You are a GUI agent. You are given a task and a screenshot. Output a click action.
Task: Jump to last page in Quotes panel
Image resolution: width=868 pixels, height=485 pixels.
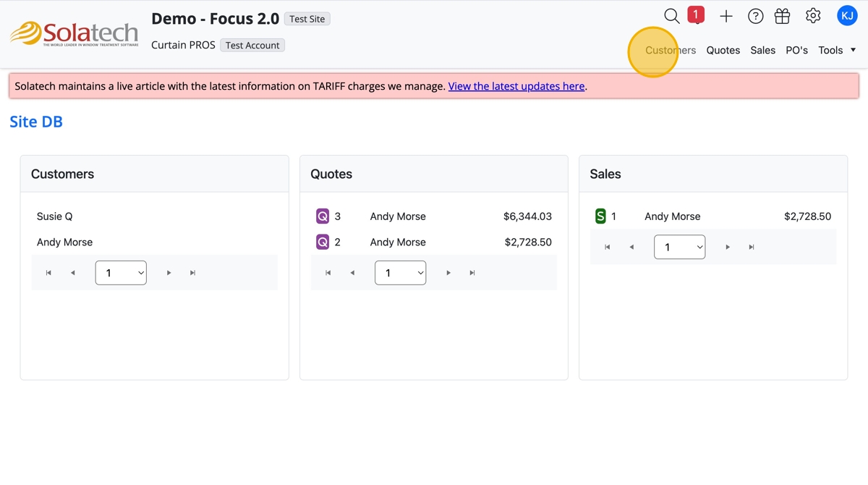(x=472, y=273)
